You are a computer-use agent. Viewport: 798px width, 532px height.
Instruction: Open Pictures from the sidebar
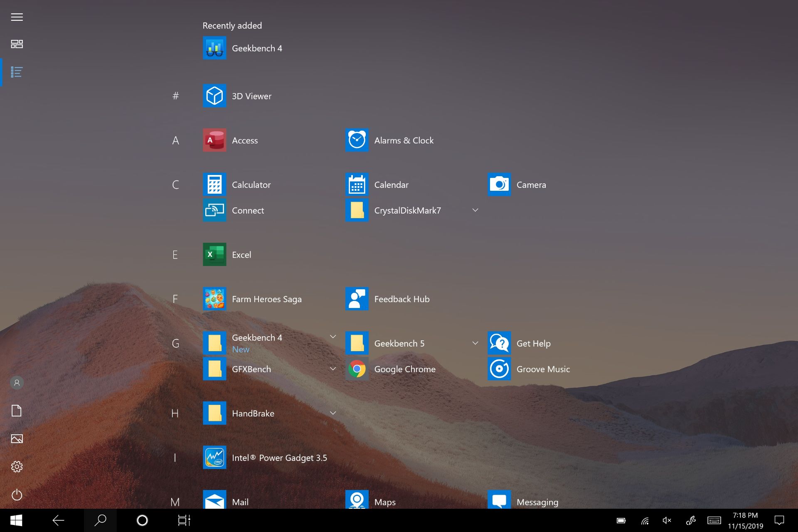click(17, 438)
